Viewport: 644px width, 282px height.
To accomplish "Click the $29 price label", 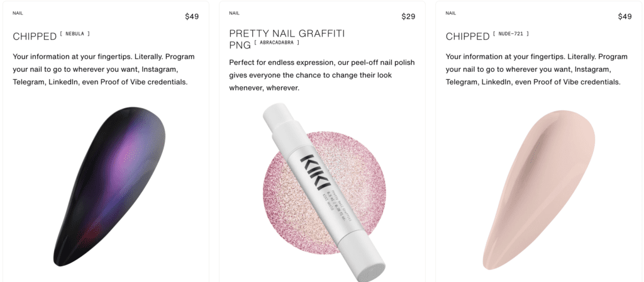I will click(408, 16).
